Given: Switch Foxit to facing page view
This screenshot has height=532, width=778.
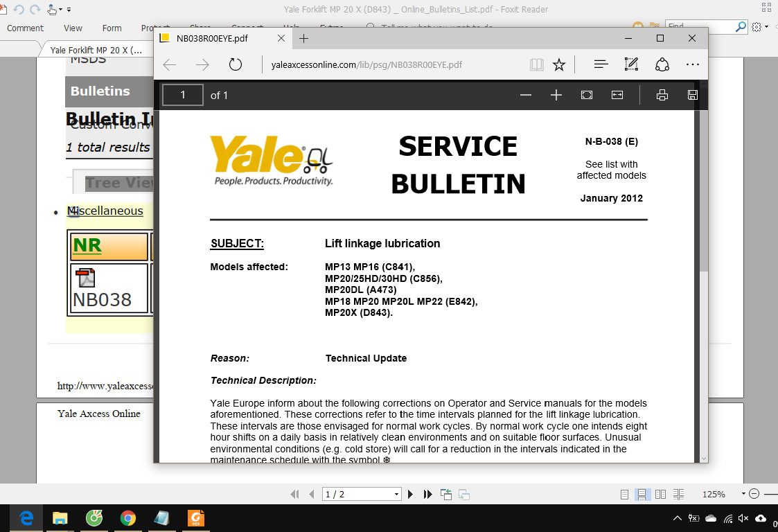Looking at the screenshot, I should tap(660, 495).
